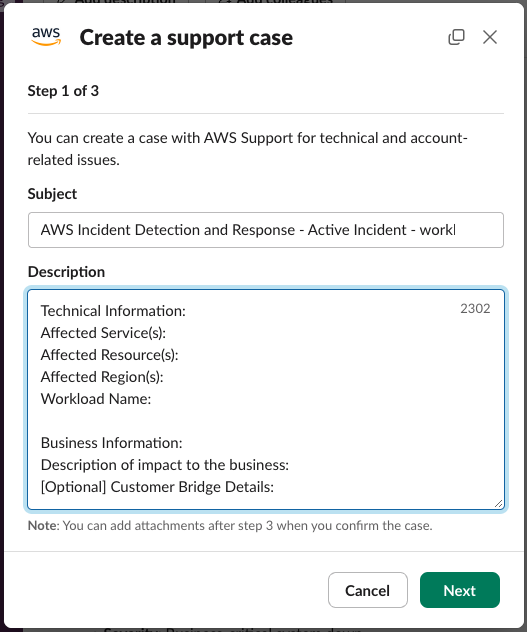Click the Customer Bridge Details line
Viewport: 527px width, 632px height.
click(157, 487)
